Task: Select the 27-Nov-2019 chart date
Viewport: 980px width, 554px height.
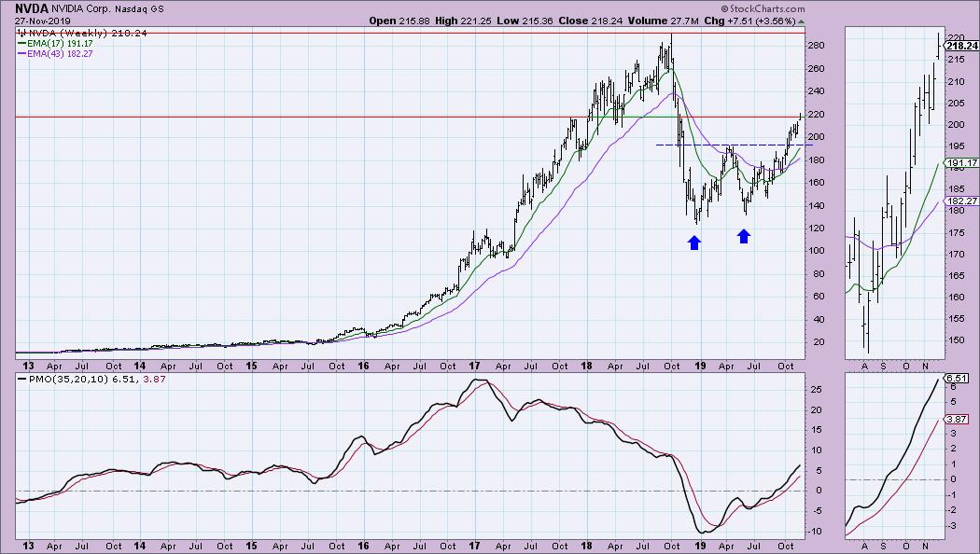Action: click(x=43, y=21)
